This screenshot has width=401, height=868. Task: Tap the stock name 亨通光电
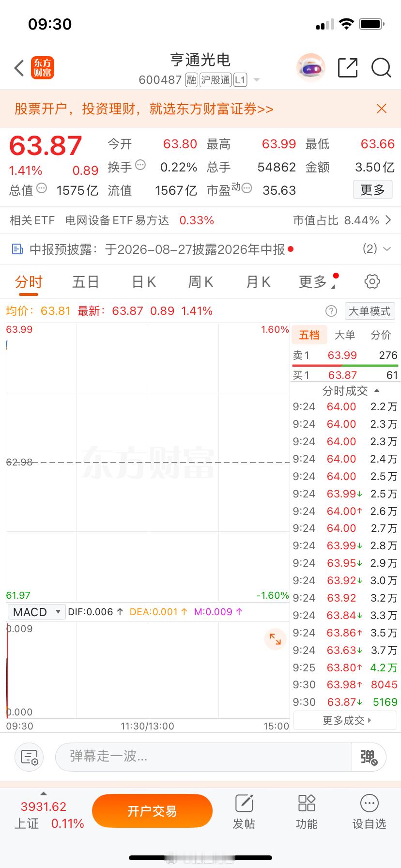pos(200,60)
